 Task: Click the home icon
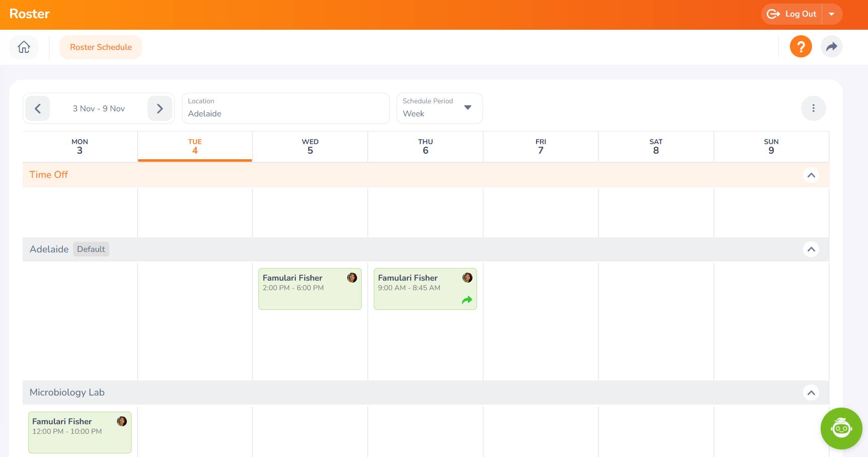pyautogui.click(x=24, y=47)
